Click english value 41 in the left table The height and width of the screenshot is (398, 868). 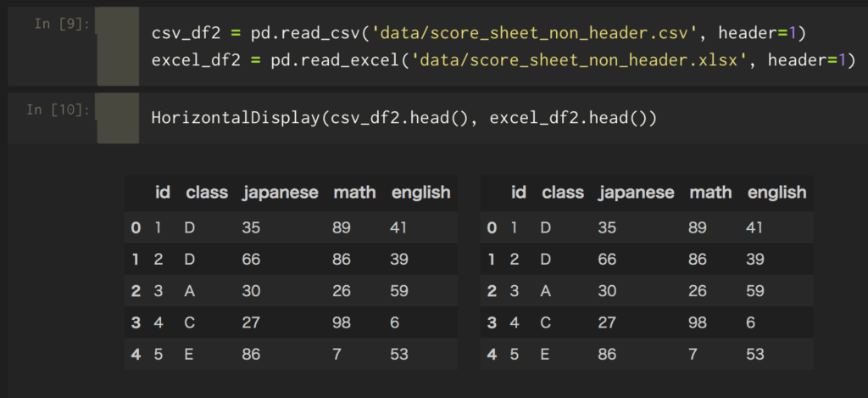(398, 227)
